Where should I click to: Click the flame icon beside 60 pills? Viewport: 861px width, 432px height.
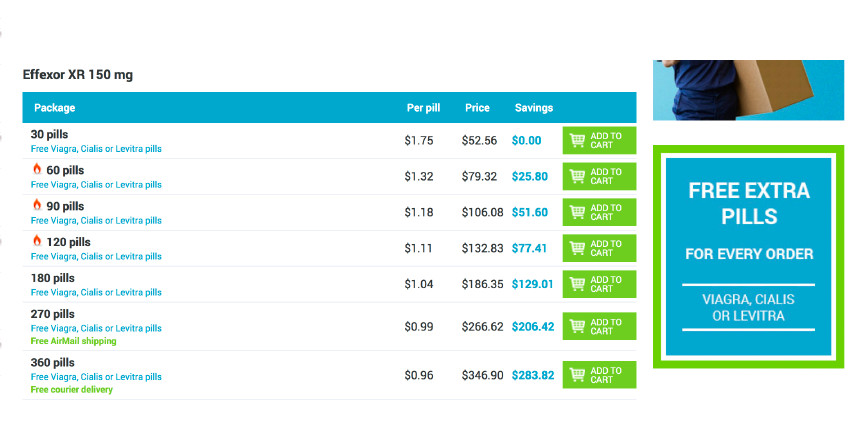coord(37,169)
